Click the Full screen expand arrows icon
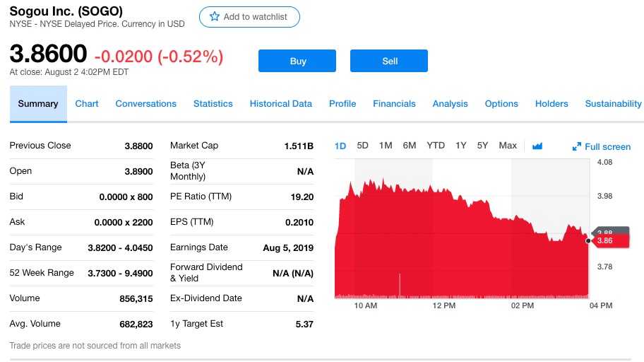Viewport: 644px width, 362px height. point(577,146)
